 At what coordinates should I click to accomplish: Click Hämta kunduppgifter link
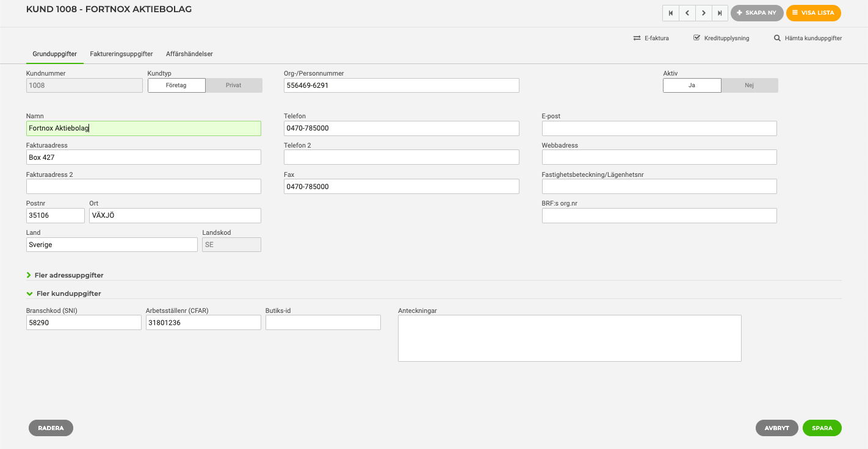808,38
